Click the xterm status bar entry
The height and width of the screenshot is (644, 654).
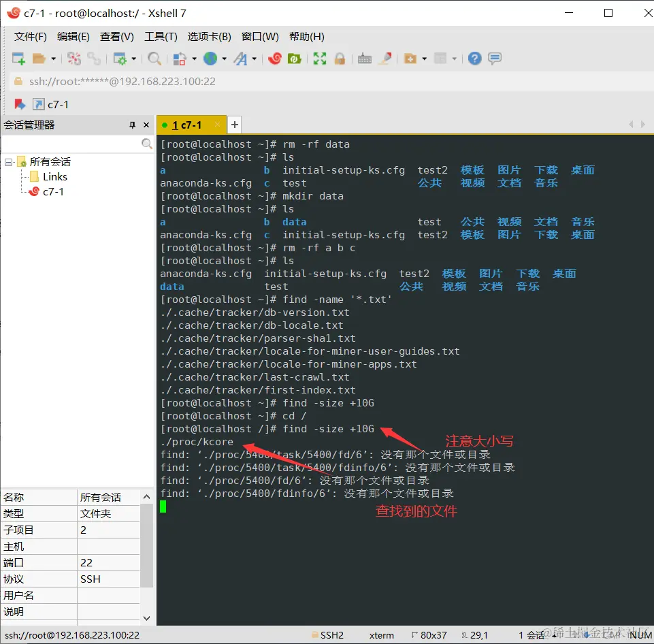381,635
